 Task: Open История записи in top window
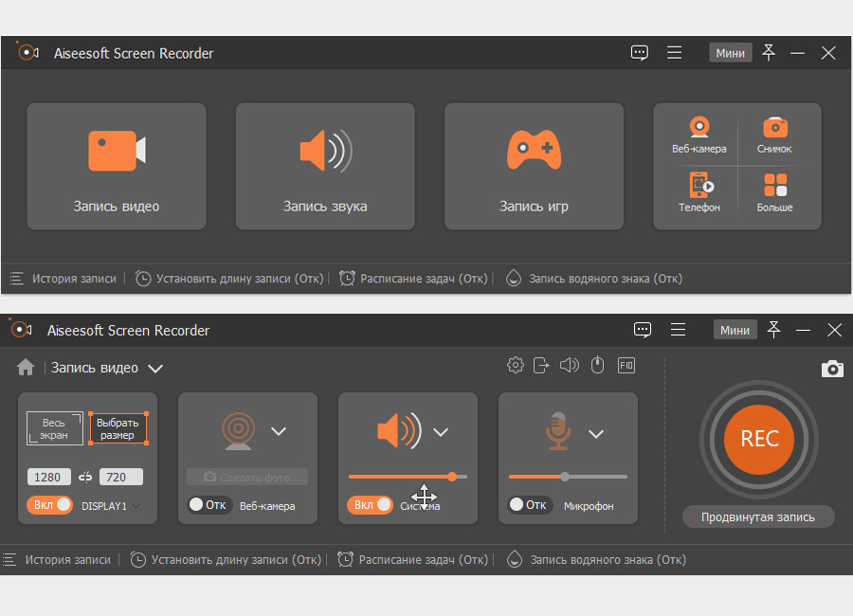point(64,279)
